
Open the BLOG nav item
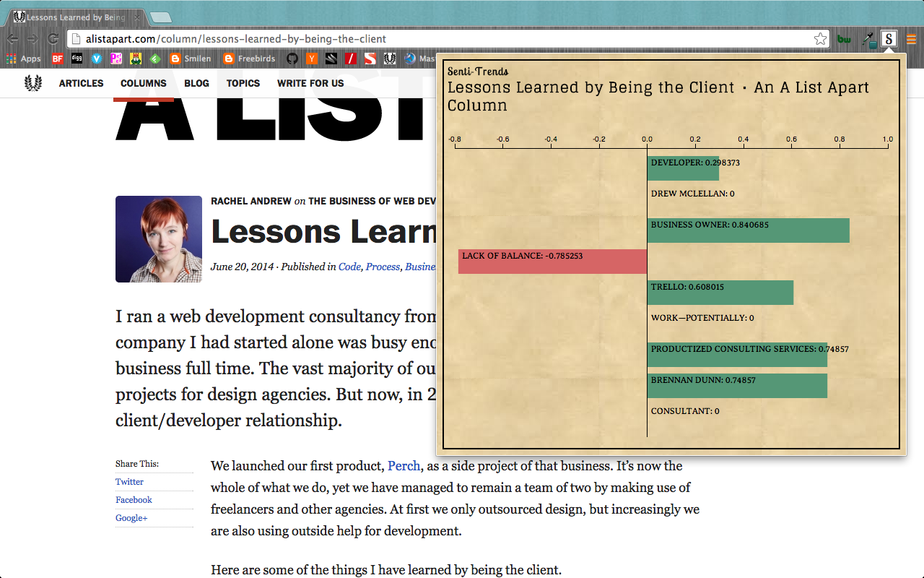tap(196, 83)
